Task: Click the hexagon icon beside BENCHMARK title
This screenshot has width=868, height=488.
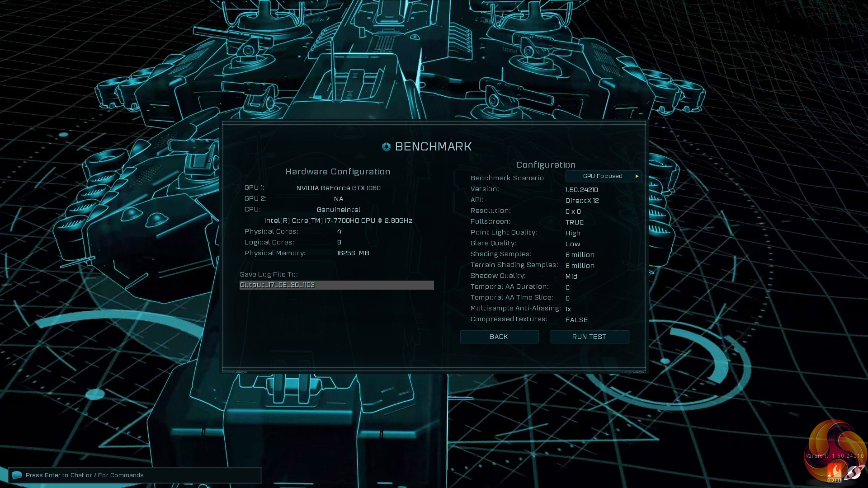Action: (386, 147)
